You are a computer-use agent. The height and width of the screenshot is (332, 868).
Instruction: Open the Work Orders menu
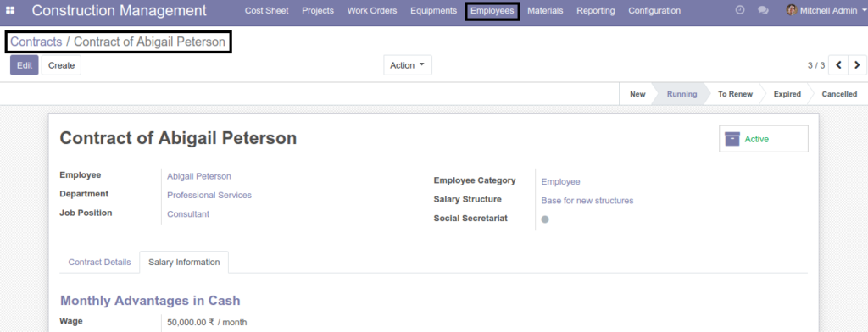372,10
